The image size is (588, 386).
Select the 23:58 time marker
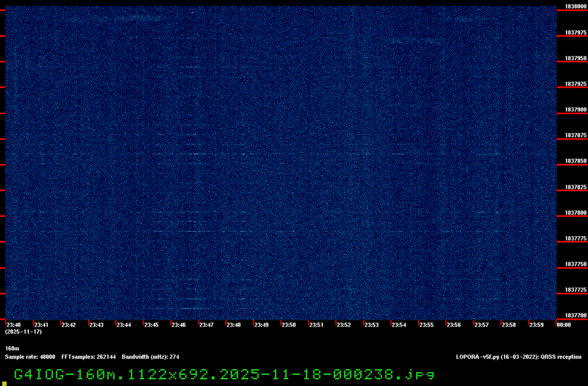click(x=509, y=324)
